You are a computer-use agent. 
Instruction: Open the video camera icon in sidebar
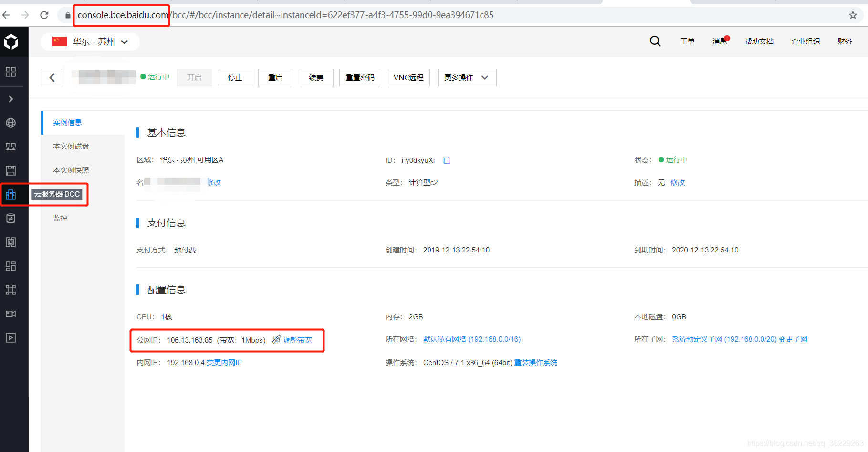10,314
